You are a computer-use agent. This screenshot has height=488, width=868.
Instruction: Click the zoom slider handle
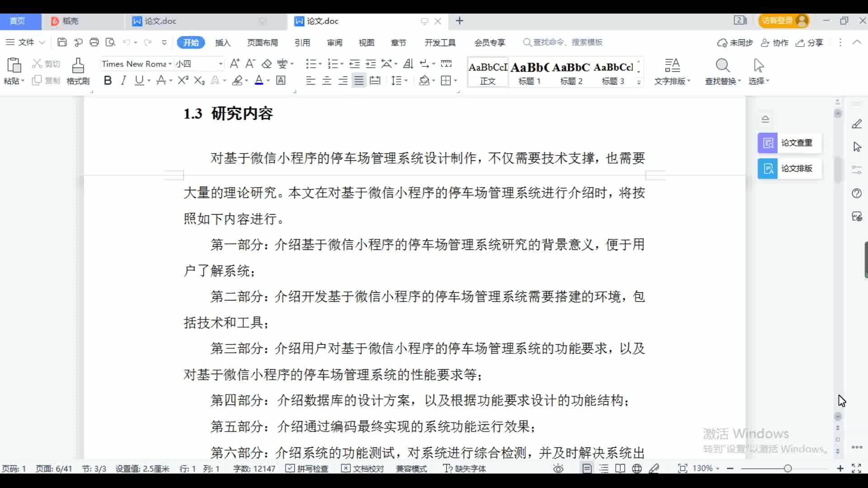(x=788, y=469)
